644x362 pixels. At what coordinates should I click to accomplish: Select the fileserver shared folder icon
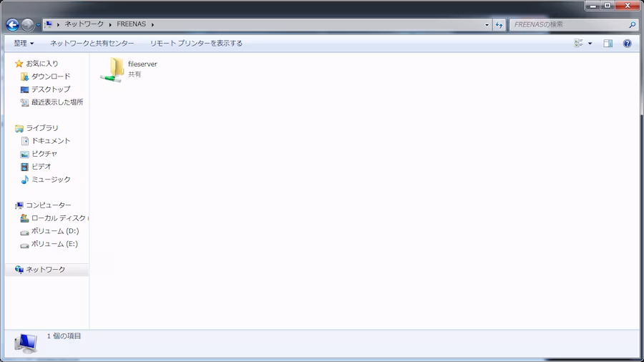point(112,70)
